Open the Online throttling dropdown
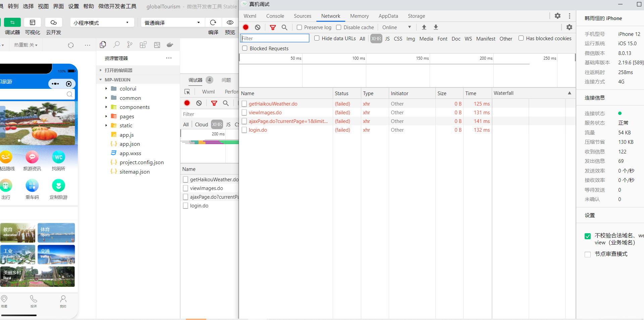The height and width of the screenshot is (320, 644). [397, 27]
